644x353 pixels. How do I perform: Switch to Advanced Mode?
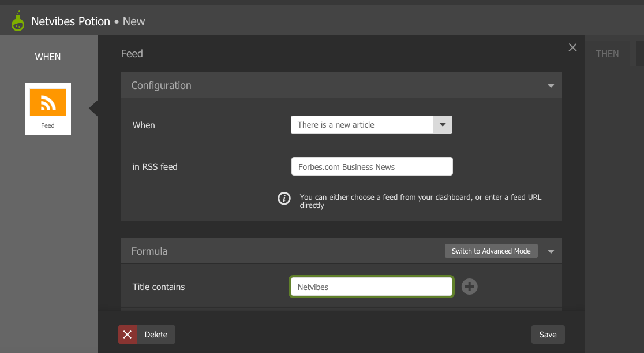point(491,251)
